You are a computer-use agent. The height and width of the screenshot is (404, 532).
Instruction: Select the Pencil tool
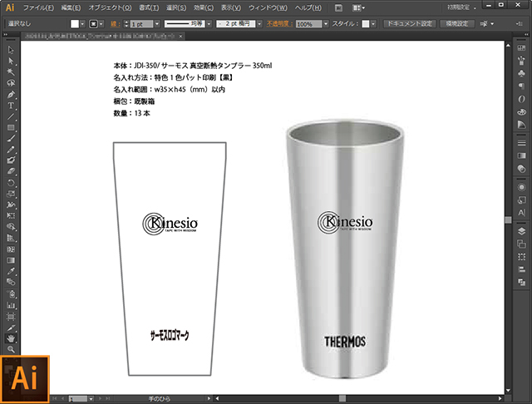pos(11,150)
